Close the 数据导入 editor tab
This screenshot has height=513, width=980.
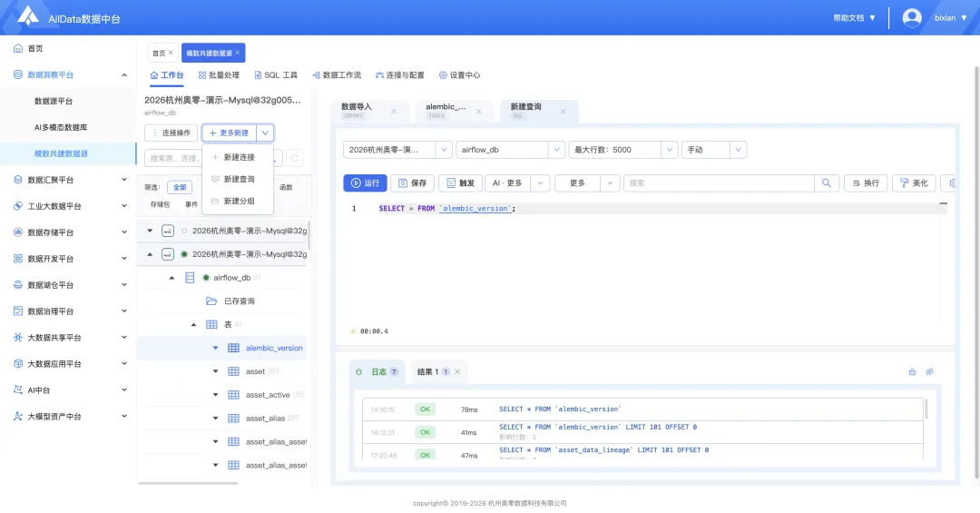coord(393,112)
